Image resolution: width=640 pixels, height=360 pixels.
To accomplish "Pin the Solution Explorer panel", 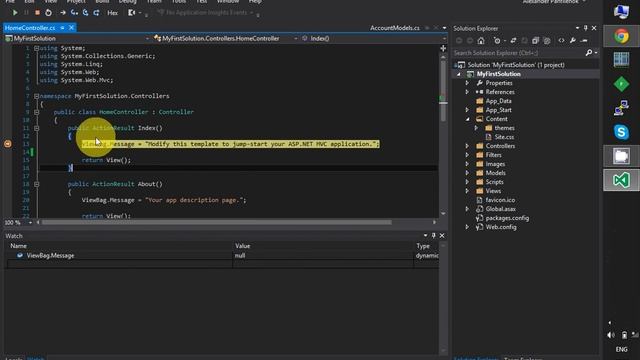I will pyautogui.click(x=585, y=28).
